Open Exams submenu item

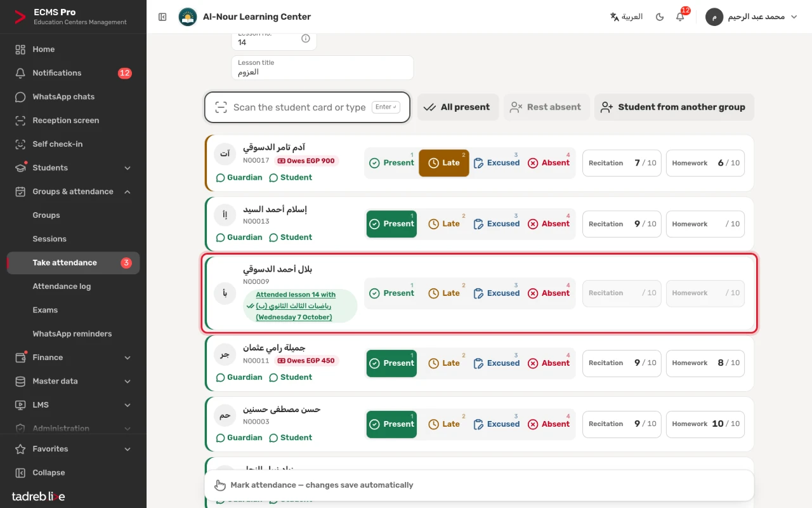point(73,310)
